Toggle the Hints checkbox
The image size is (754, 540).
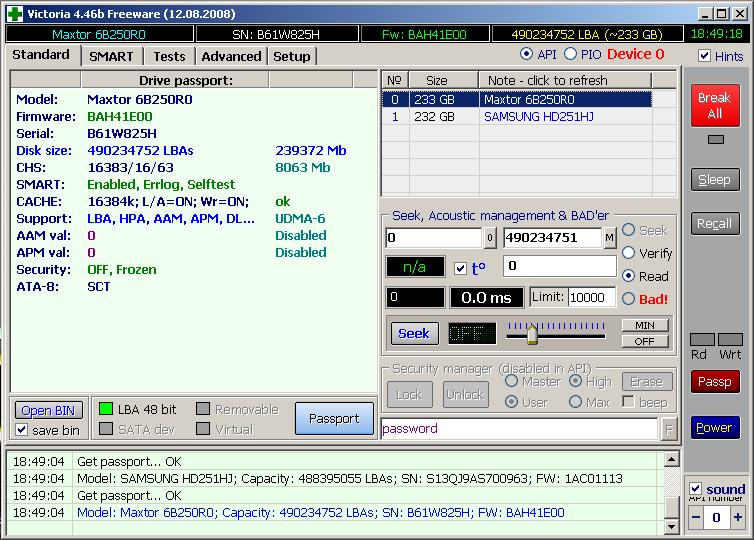(x=705, y=56)
